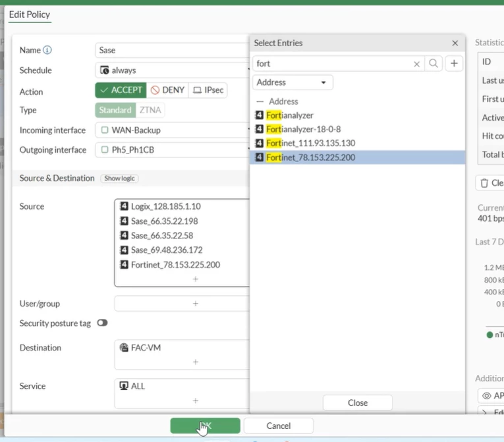Set action to DENY

[x=168, y=90]
